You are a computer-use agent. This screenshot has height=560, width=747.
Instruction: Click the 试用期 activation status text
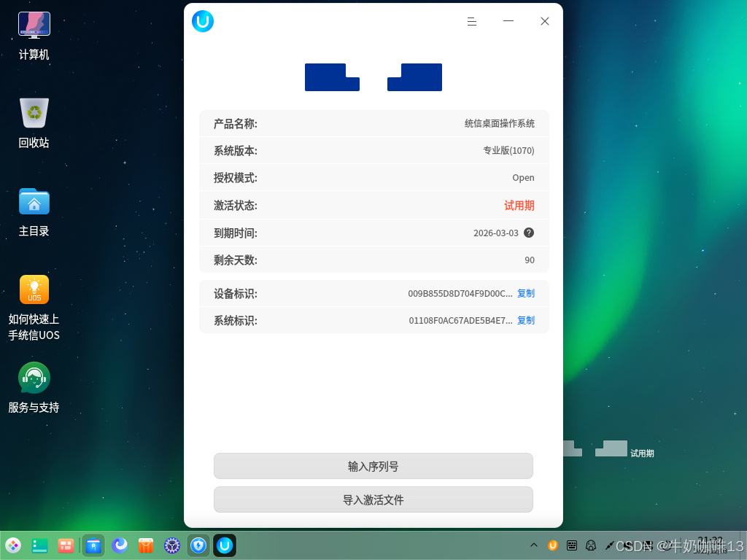(x=519, y=205)
